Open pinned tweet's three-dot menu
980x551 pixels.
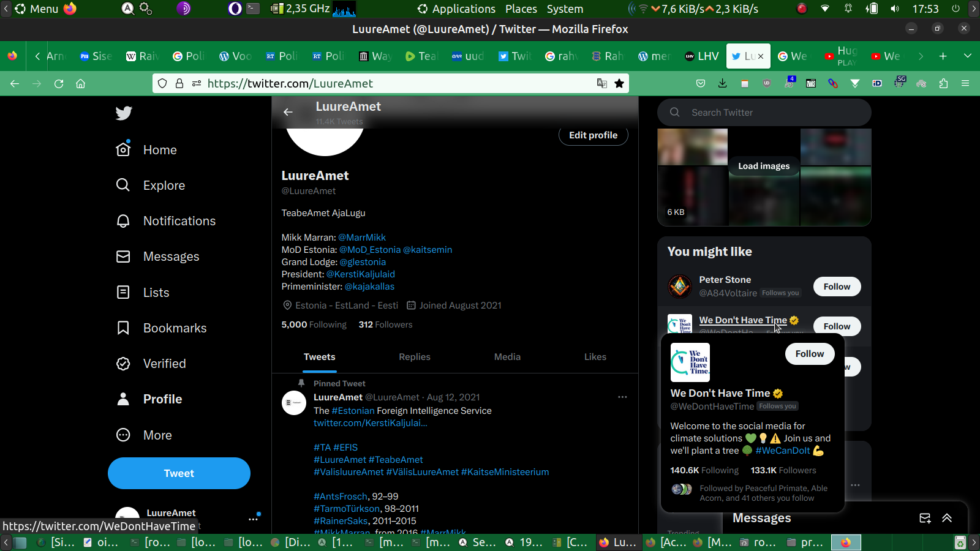pyautogui.click(x=622, y=397)
